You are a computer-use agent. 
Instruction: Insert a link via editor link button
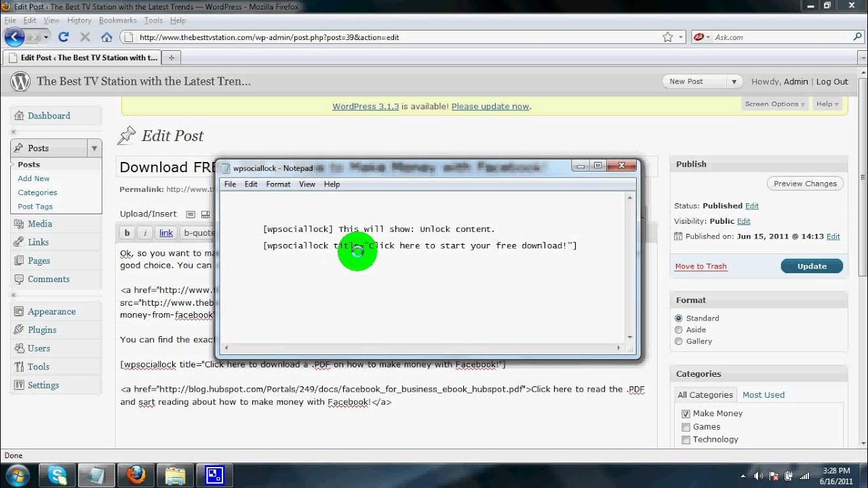pos(166,233)
